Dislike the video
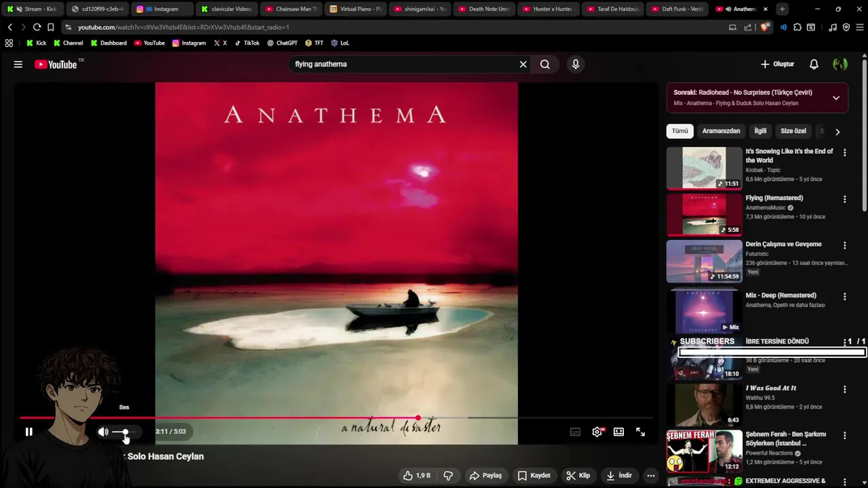The height and width of the screenshot is (488, 868). pyautogui.click(x=448, y=475)
